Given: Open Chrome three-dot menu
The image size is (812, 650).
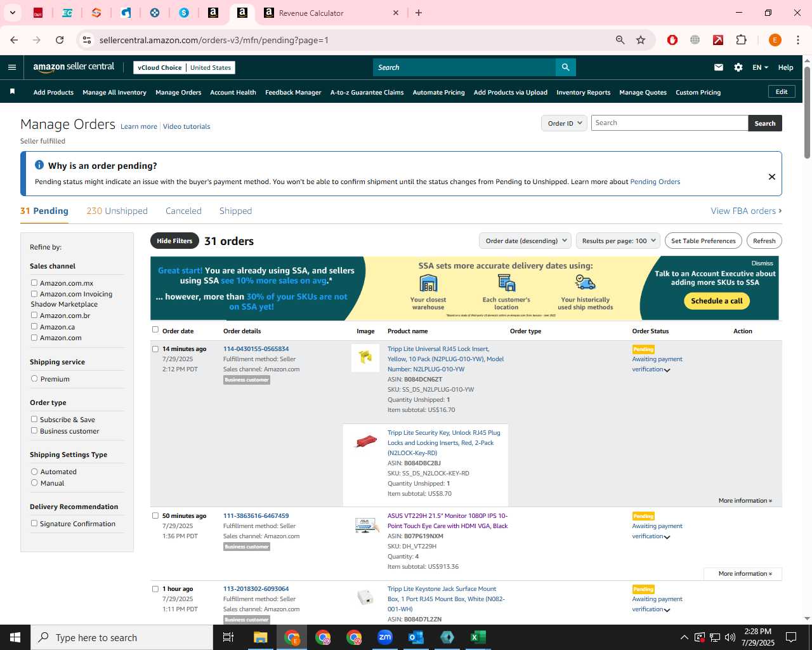Looking at the screenshot, I should [x=798, y=40].
